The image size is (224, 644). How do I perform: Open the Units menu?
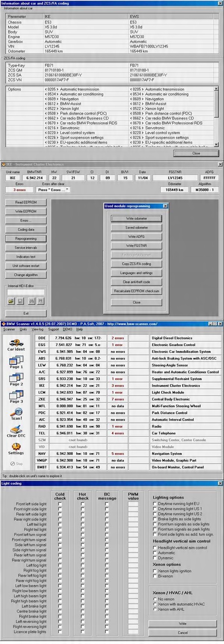(x=23, y=329)
